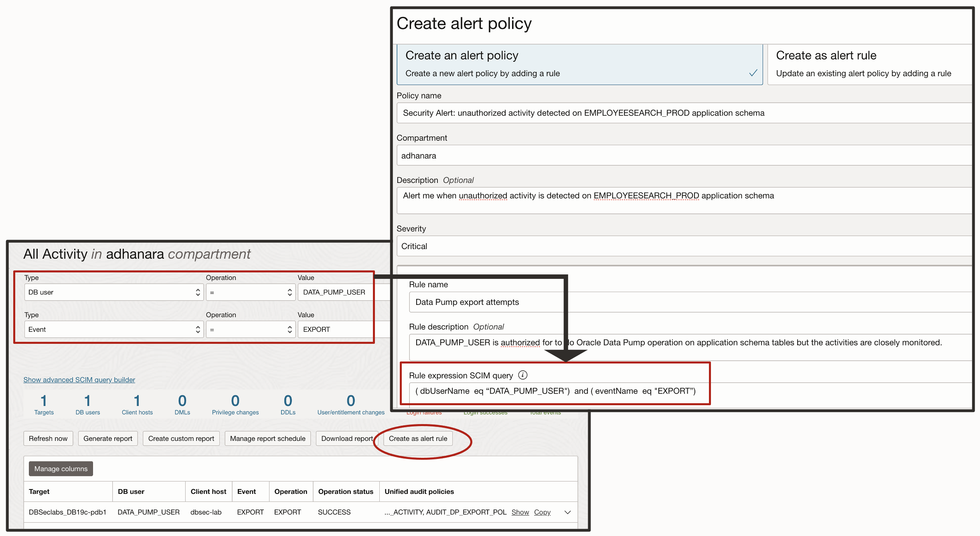Select the Create an alert policy option card

(579, 64)
